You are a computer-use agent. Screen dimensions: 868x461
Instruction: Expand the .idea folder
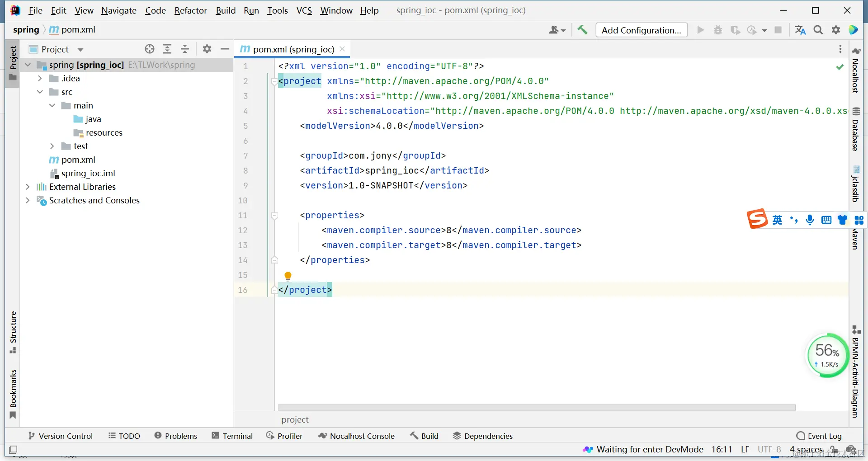pyautogui.click(x=40, y=78)
